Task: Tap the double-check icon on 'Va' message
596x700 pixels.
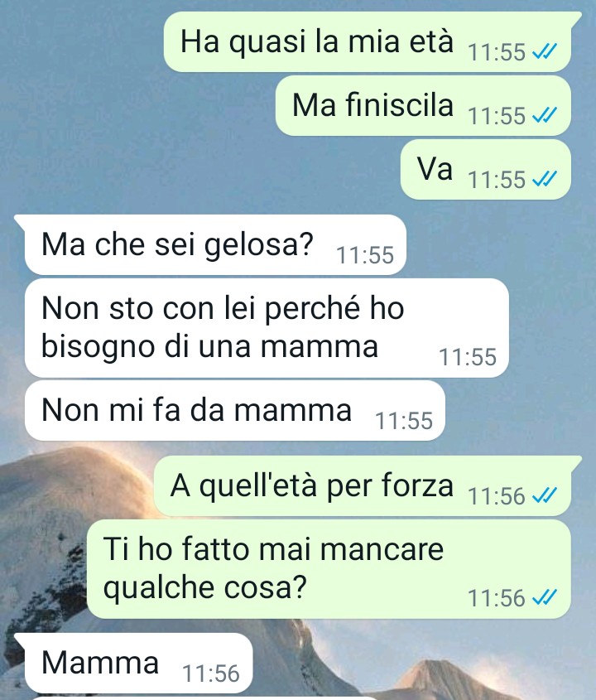Action: point(545,180)
